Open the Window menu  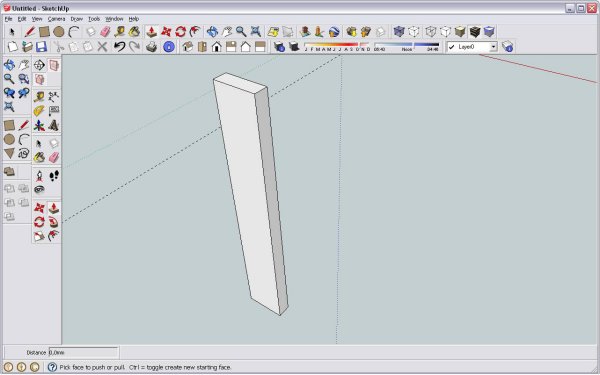click(x=114, y=19)
